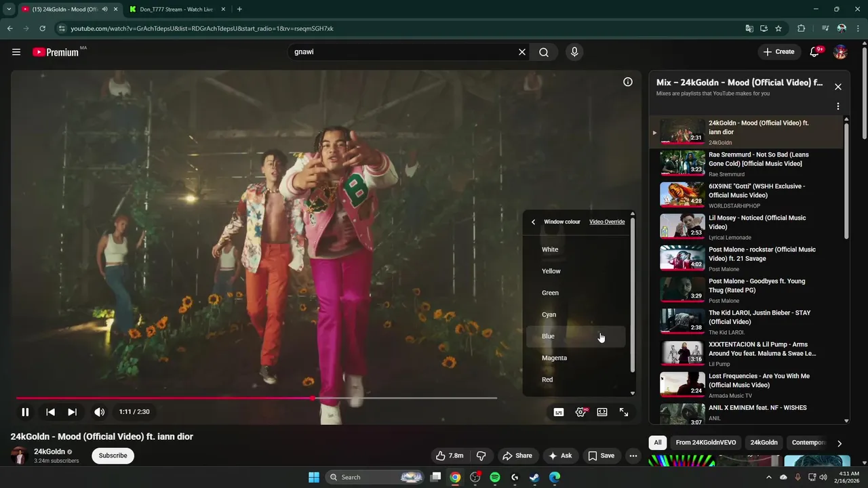
Task: Play 6IX9INE Gotti video
Action: pyautogui.click(x=746, y=195)
